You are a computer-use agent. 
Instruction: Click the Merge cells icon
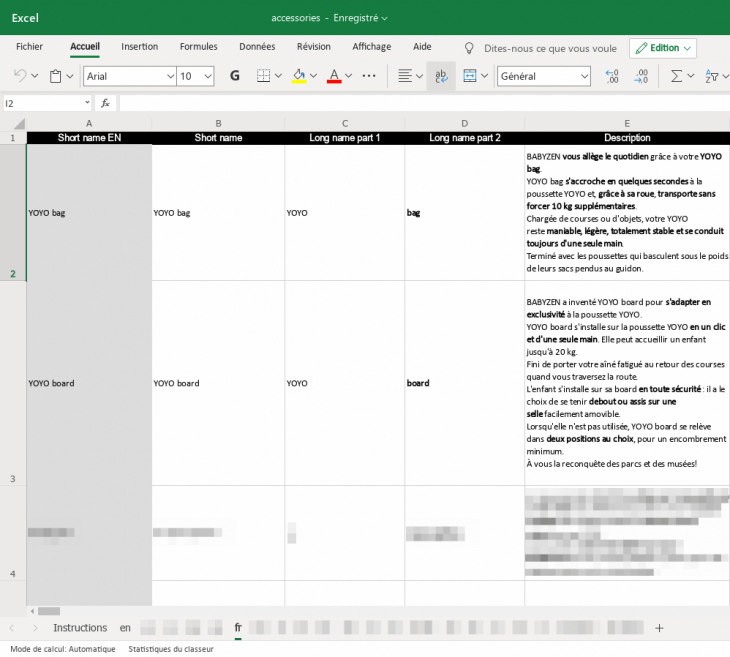(470, 75)
